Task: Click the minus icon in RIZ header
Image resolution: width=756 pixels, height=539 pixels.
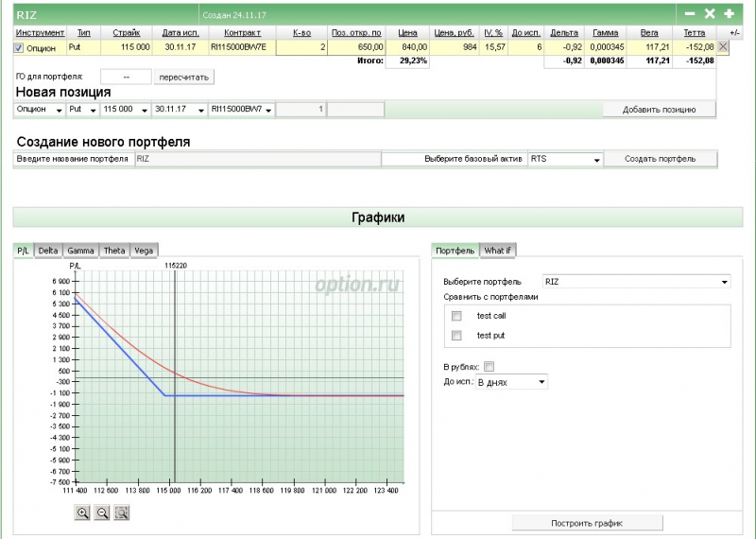Action: (690, 14)
